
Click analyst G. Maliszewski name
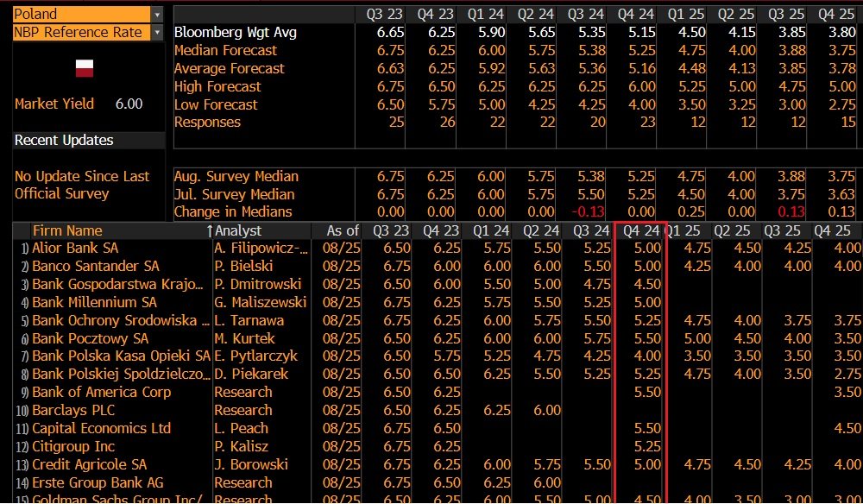(x=261, y=303)
